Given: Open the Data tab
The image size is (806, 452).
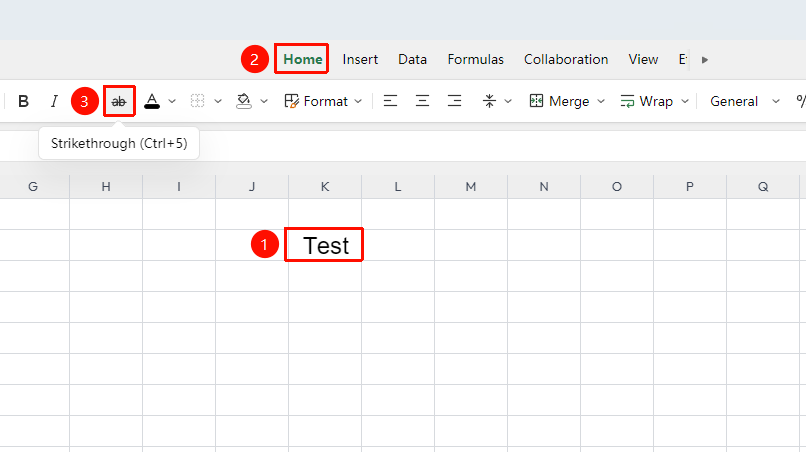Looking at the screenshot, I should pos(412,59).
